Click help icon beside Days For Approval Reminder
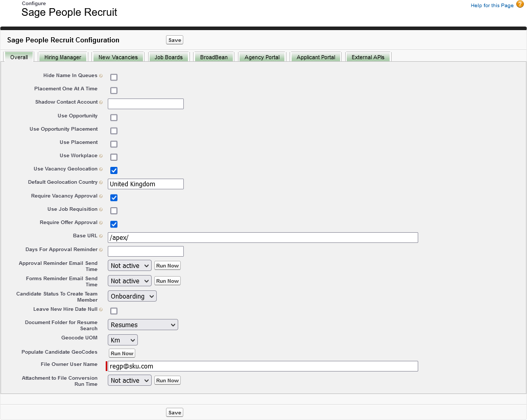The image size is (527, 420). coord(101,250)
